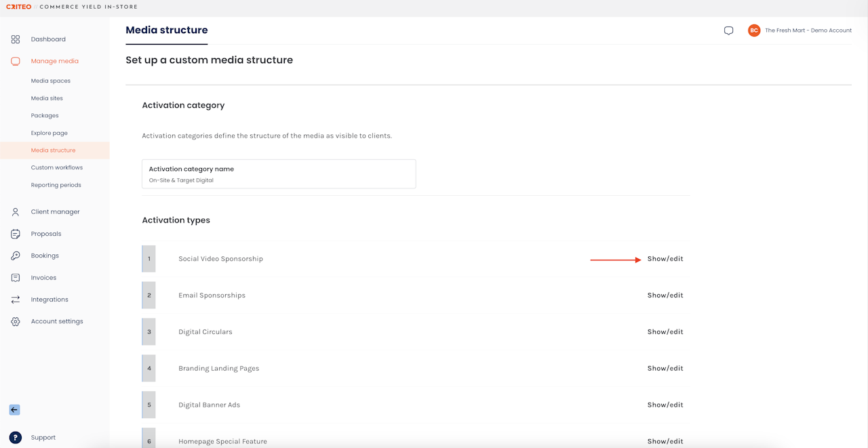The height and width of the screenshot is (448, 868).
Task: Click the Proposals icon in sidebar
Action: click(16, 234)
